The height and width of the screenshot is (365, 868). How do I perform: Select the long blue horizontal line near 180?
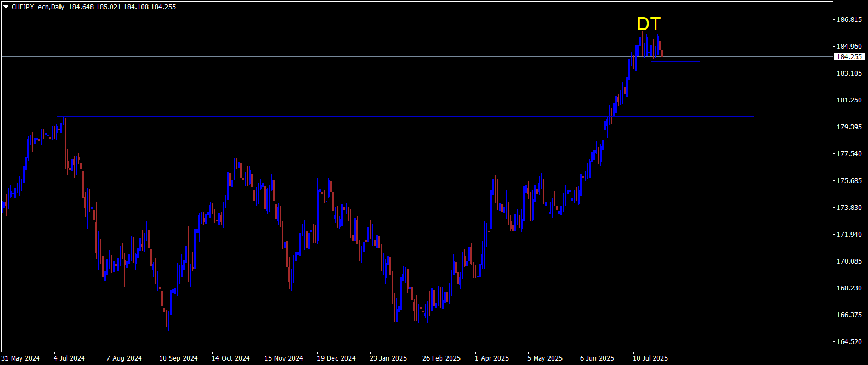point(406,117)
